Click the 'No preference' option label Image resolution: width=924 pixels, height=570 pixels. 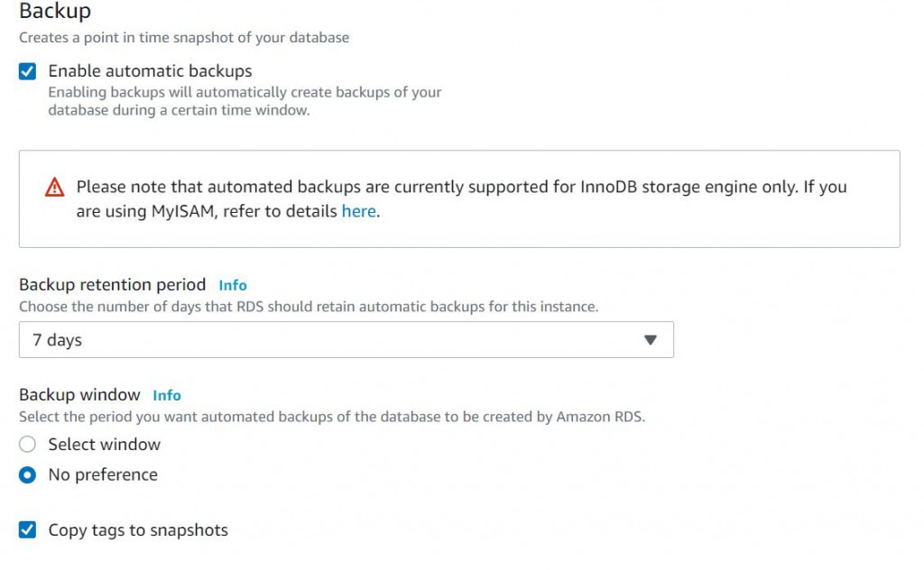(x=103, y=475)
